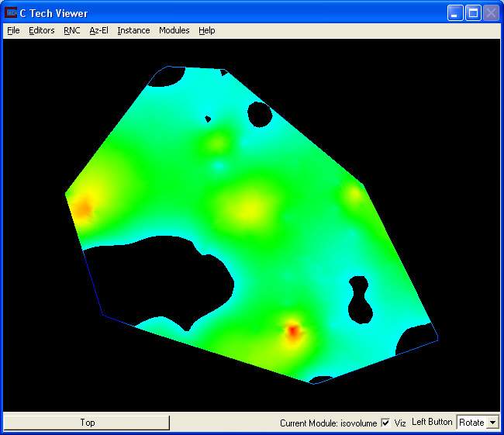Open the File menu

[13, 30]
